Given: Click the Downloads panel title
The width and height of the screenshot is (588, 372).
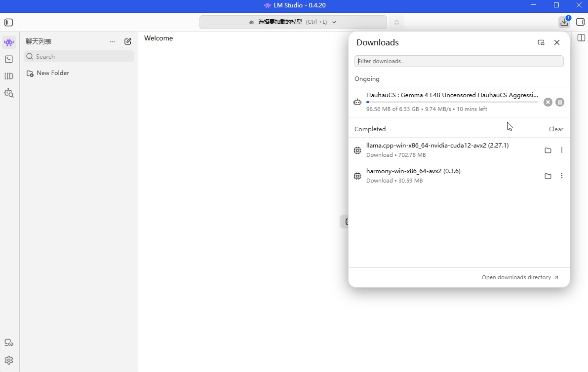Looking at the screenshot, I should click(377, 42).
